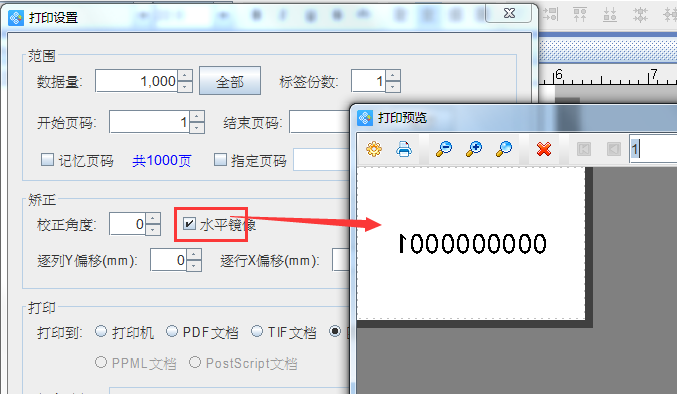This screenshot has height=394, width=677.
Task: Zoom in using the plus magnifier
Action: coord(474,149)
